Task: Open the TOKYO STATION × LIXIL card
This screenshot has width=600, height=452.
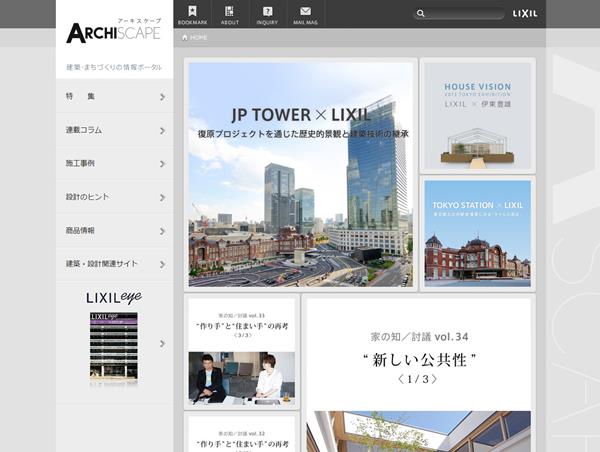Action: 478,233
